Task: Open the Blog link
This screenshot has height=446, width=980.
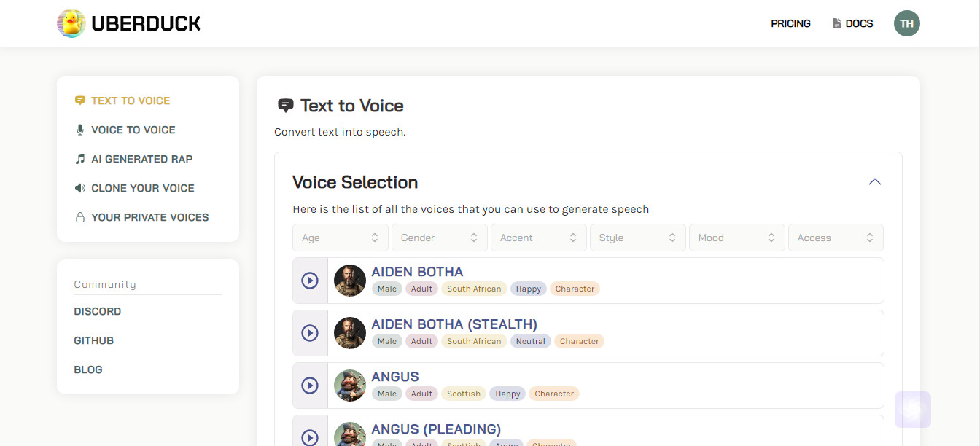Action: pos(88,369)
